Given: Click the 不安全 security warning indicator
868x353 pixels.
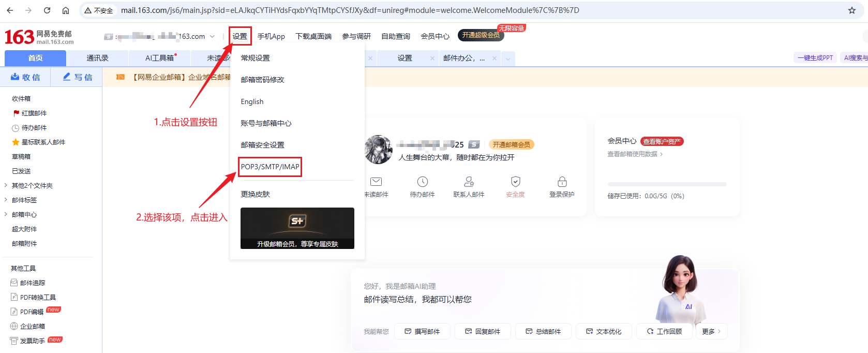Looking at the screenshot, I should click(x=99, y=10).
